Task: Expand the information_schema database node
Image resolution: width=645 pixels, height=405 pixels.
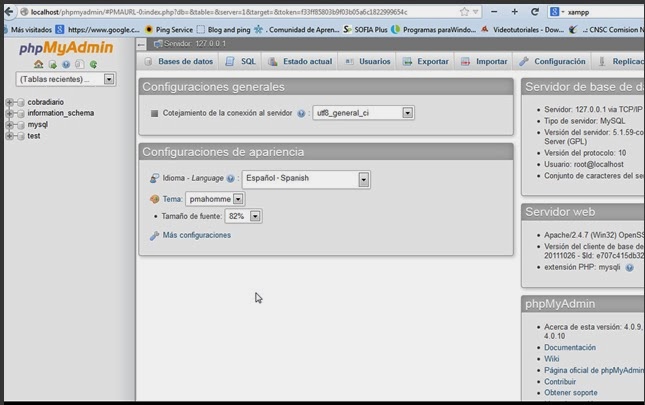Action: (9, 113)
